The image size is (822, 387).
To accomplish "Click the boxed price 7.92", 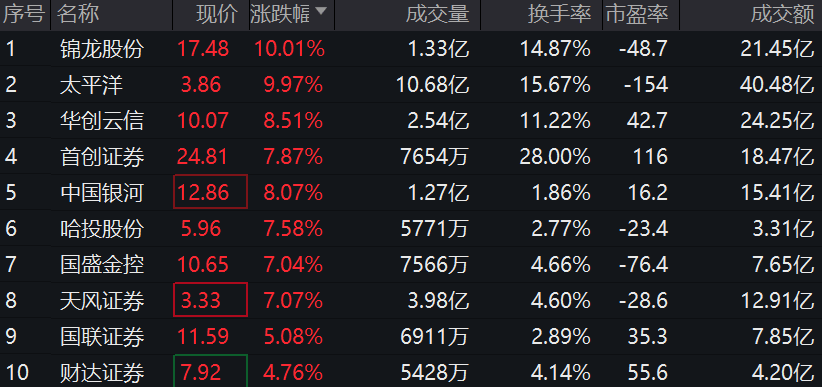I will coord(210,371).
